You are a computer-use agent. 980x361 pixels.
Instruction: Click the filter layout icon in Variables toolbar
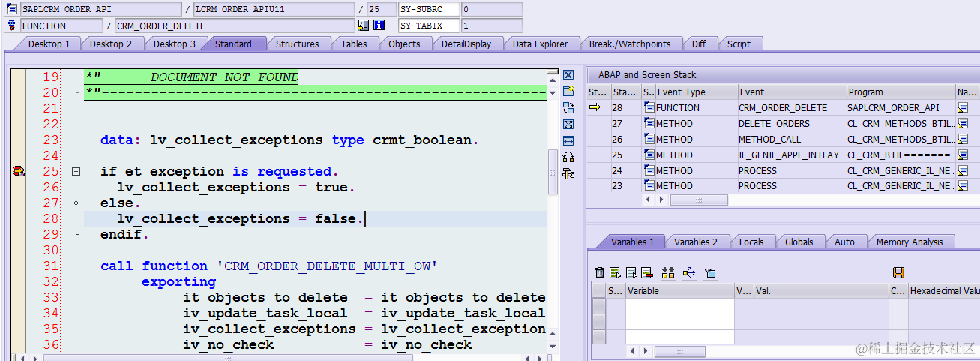click(x=710, y=272)
